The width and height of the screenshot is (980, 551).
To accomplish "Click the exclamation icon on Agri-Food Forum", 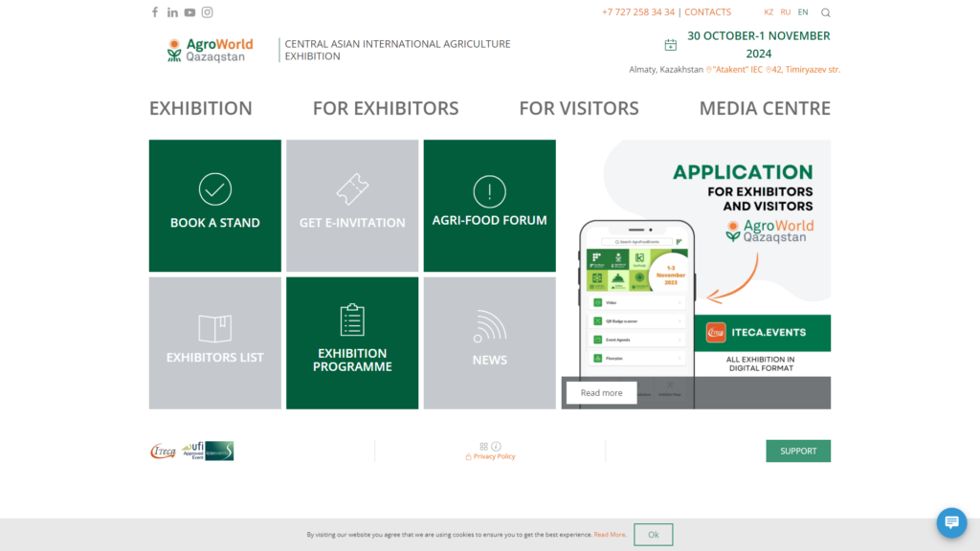I will point(489,191).
